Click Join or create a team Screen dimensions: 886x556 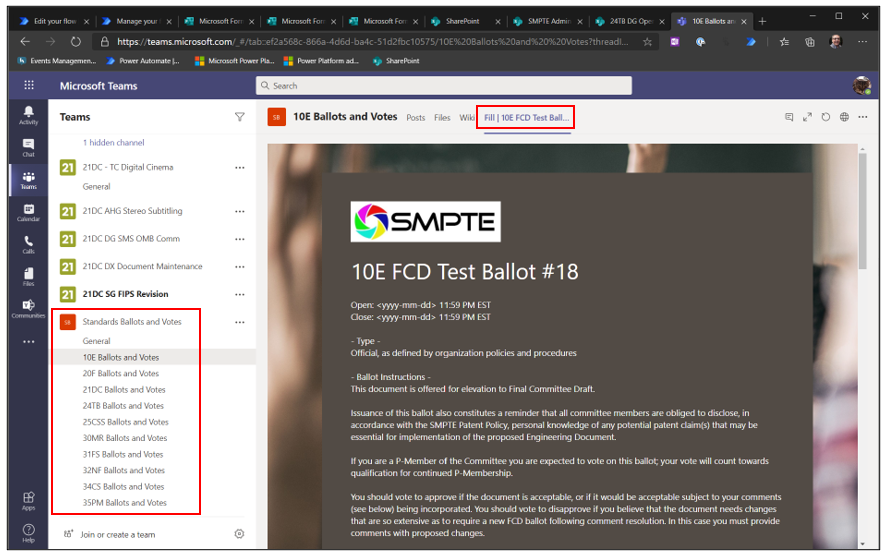click(118, 534)
